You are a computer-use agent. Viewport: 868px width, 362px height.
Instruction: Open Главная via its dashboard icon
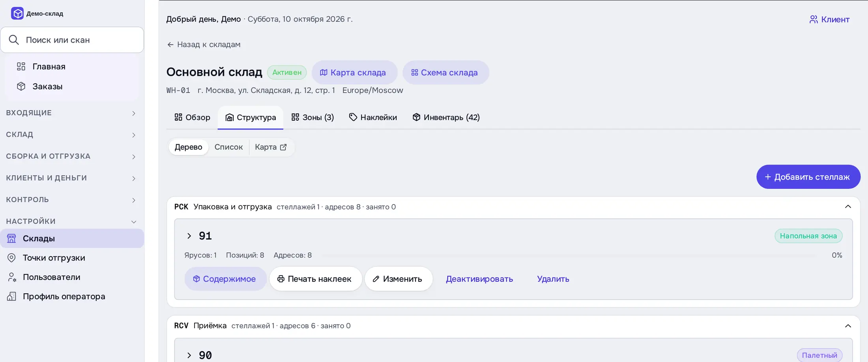tap(21, 66)
